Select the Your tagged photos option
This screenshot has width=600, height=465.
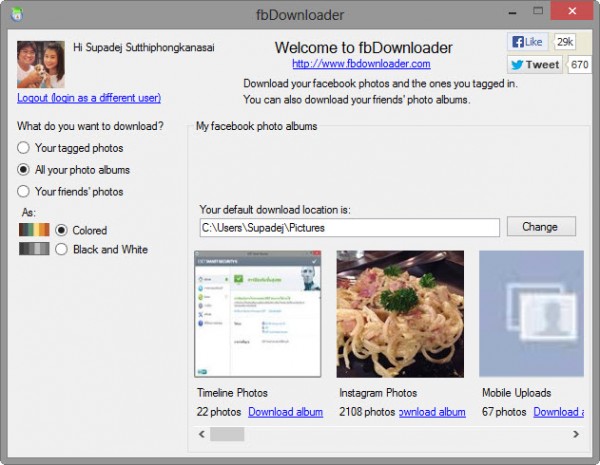[70, 148]
